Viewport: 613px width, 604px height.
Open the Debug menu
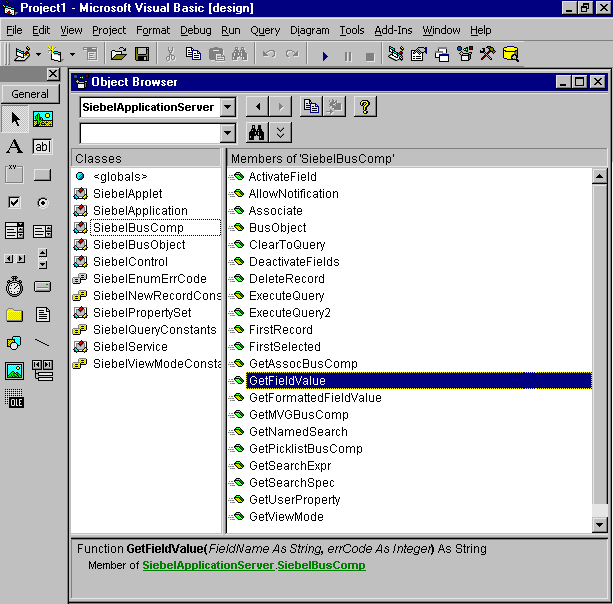point(195,30)
